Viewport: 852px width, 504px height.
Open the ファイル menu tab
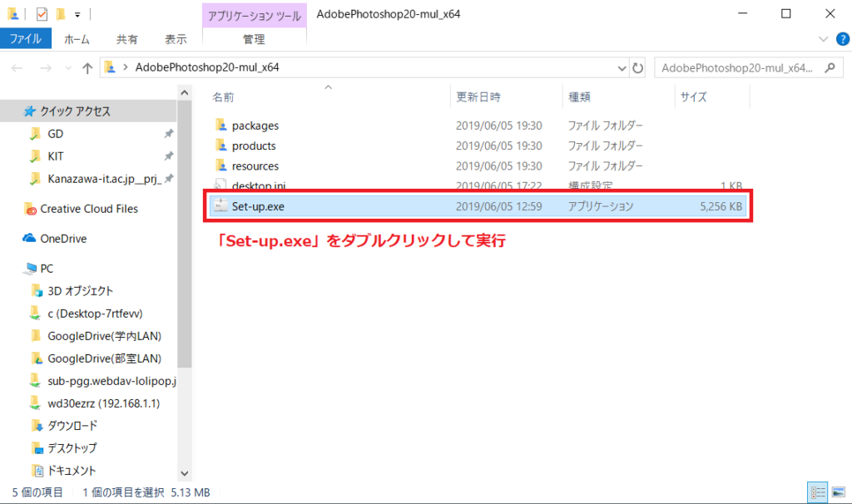coord(26,39)
